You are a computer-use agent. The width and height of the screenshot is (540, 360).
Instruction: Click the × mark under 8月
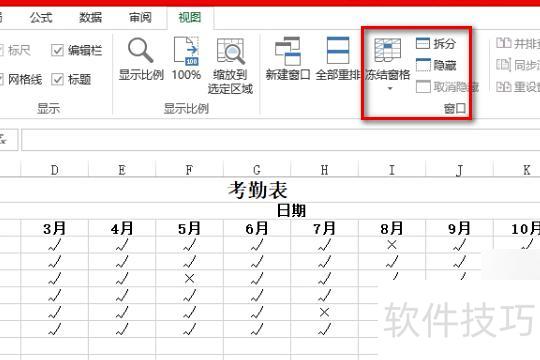(x=392, y=245)
